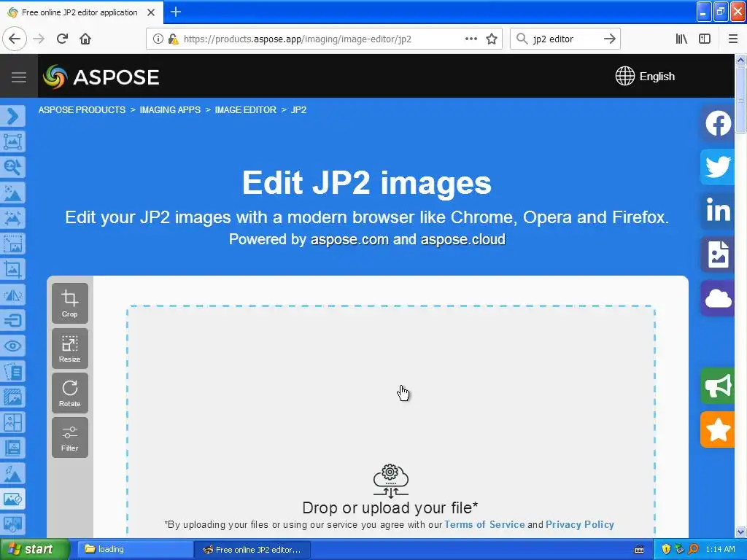
Task: Show site information icon
Action: pos(158,39)
